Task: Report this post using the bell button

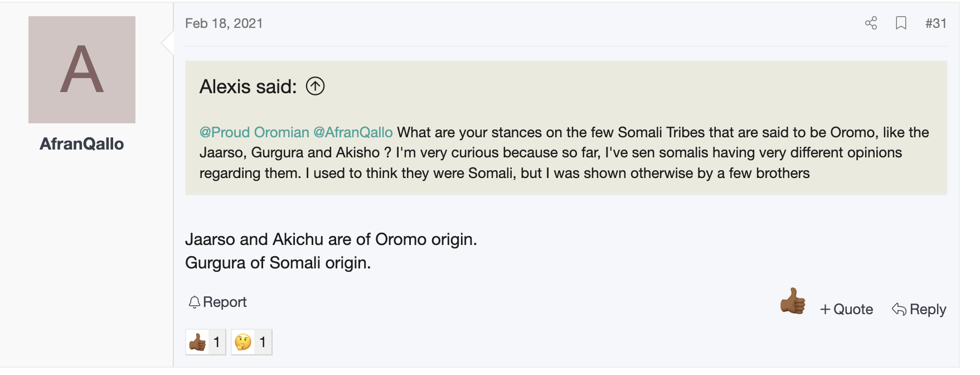Action: point(217,302)
